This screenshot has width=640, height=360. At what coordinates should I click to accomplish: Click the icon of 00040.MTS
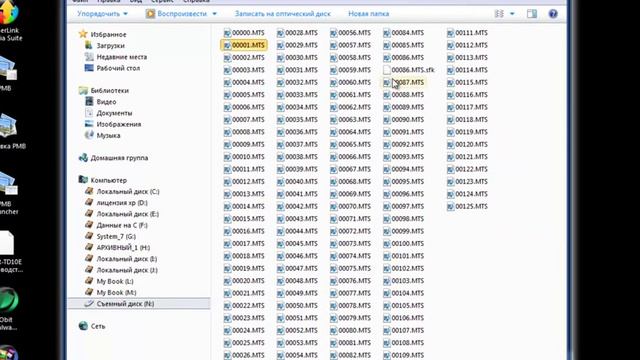(280, 182)
